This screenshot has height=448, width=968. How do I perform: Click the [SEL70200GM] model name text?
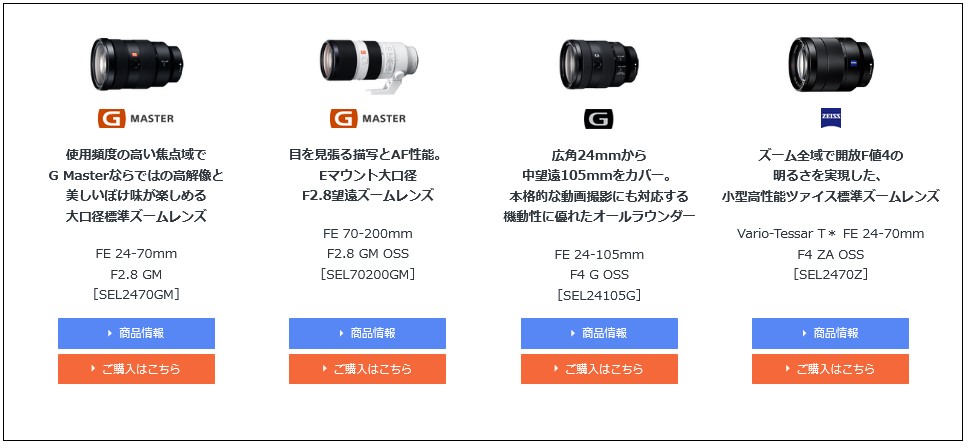(x=368, y=274)
